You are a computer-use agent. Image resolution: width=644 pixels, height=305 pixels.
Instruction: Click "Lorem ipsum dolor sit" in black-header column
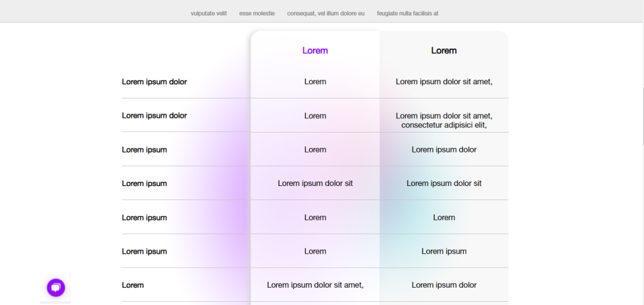(x=444, y=183)
